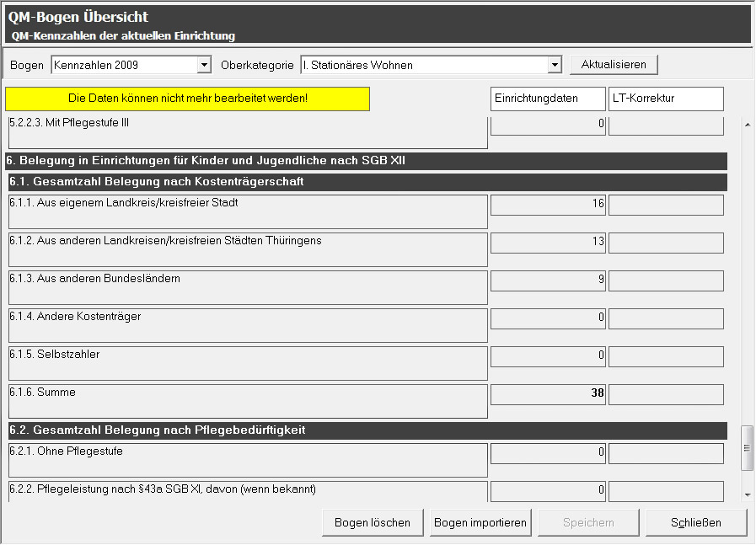This screenshot has width=756, height=545.
Task: Click the scrollbar down arrow
Action: 747,494
